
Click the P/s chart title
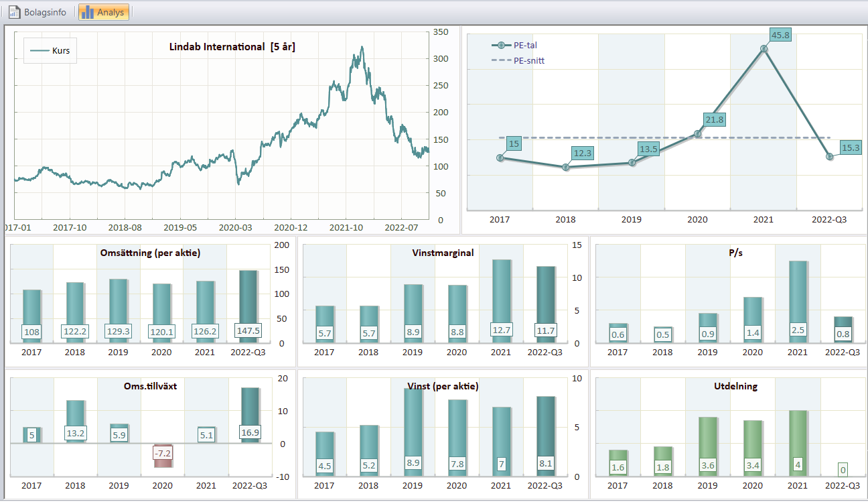735,253
